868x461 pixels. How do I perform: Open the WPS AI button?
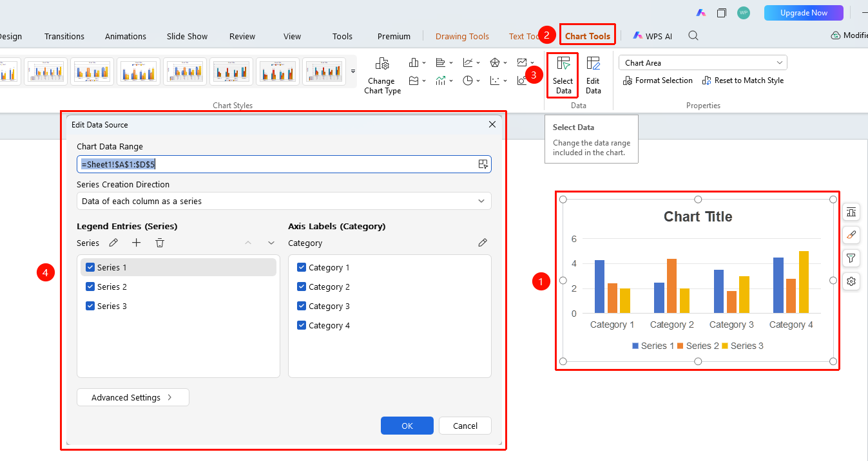click(653, 37)
